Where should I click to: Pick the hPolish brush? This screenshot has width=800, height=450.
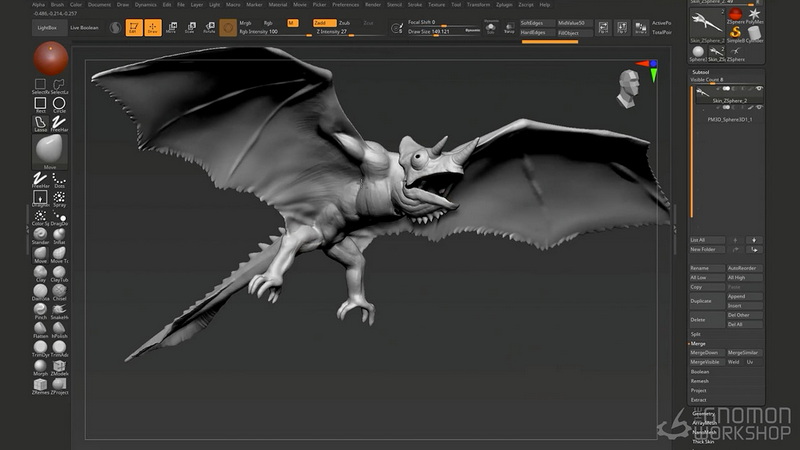point(59,331)
